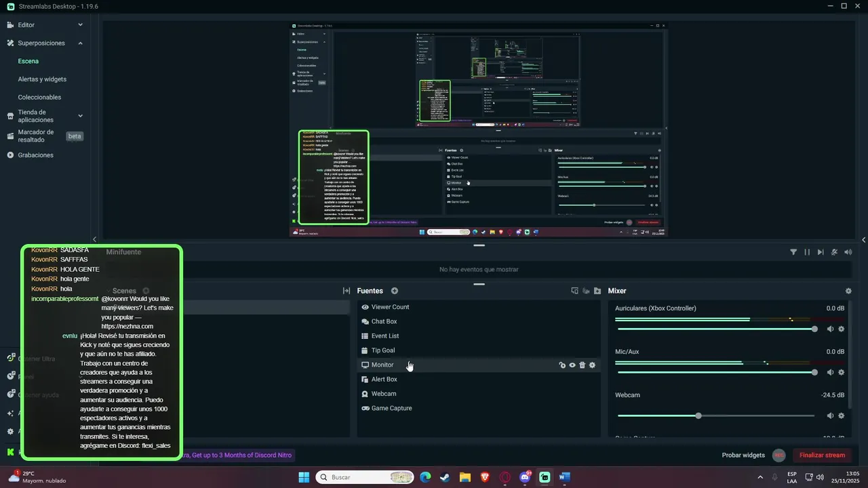This screenshot has height=488, width=868.
Task: Open the event filter funnel icon
Action: [793, 252]
